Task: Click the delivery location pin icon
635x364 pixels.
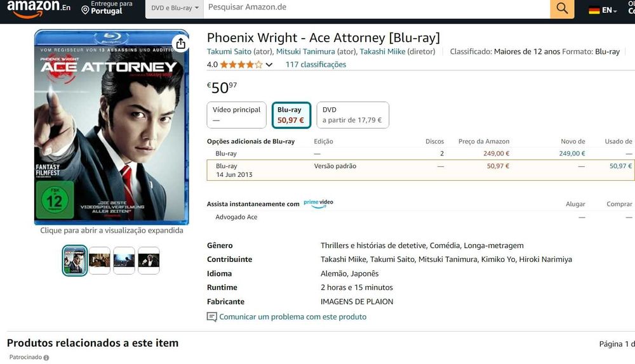Action: (86, 10)
